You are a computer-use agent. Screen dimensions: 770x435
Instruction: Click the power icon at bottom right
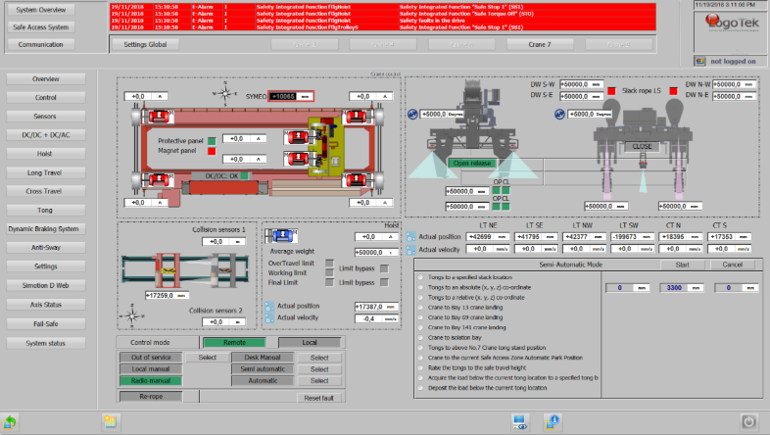click(x=747, y=421)
